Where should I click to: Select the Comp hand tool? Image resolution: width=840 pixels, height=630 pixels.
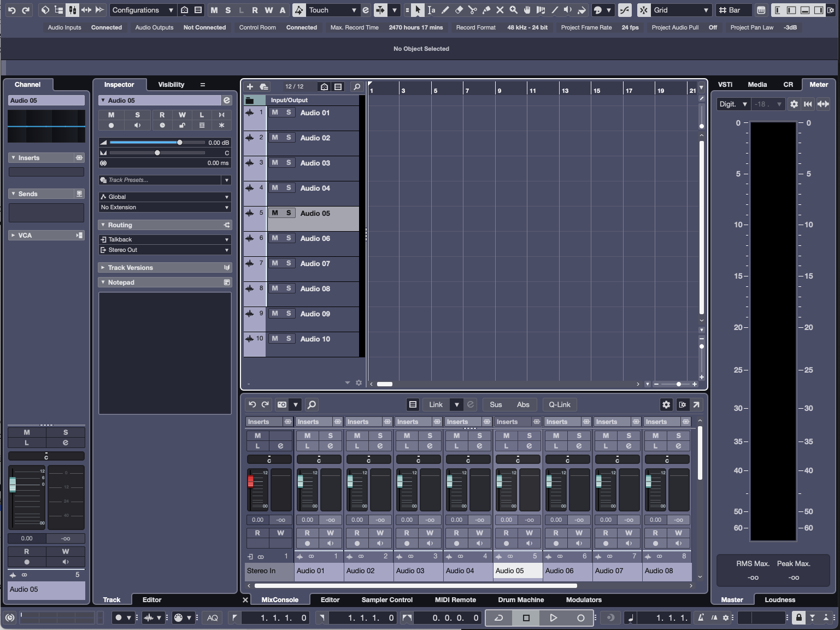tap(527, 10)
